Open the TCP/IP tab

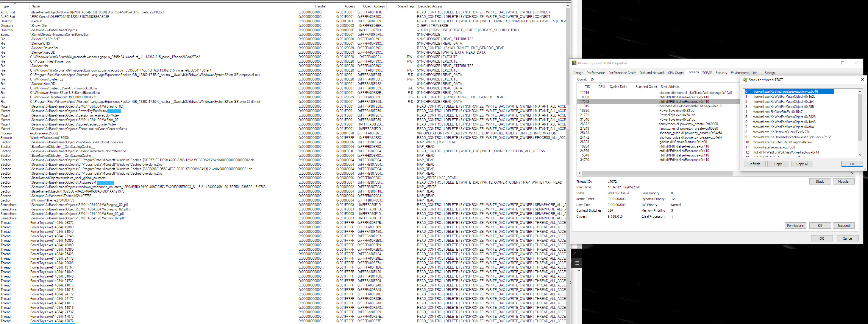point(707,72)
